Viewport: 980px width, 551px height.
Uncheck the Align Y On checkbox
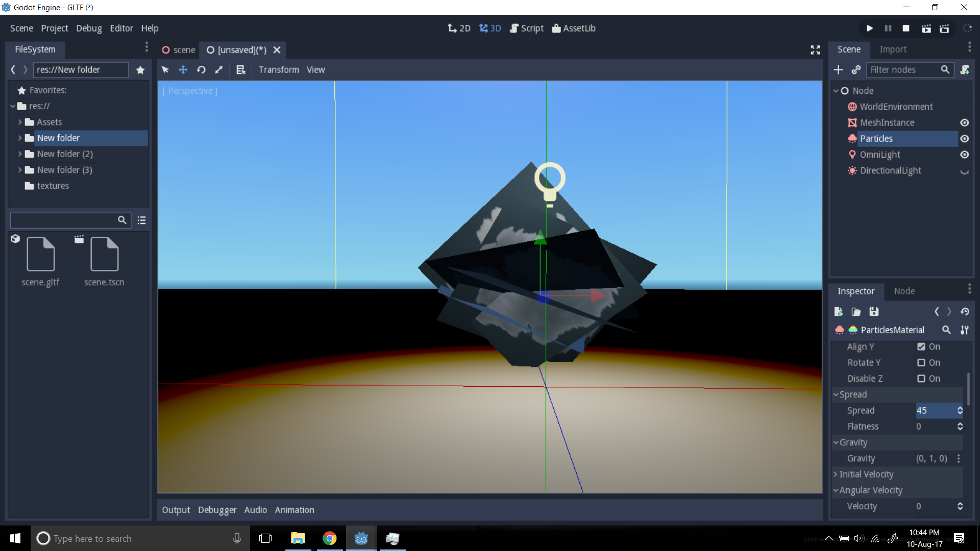(921, 347)
